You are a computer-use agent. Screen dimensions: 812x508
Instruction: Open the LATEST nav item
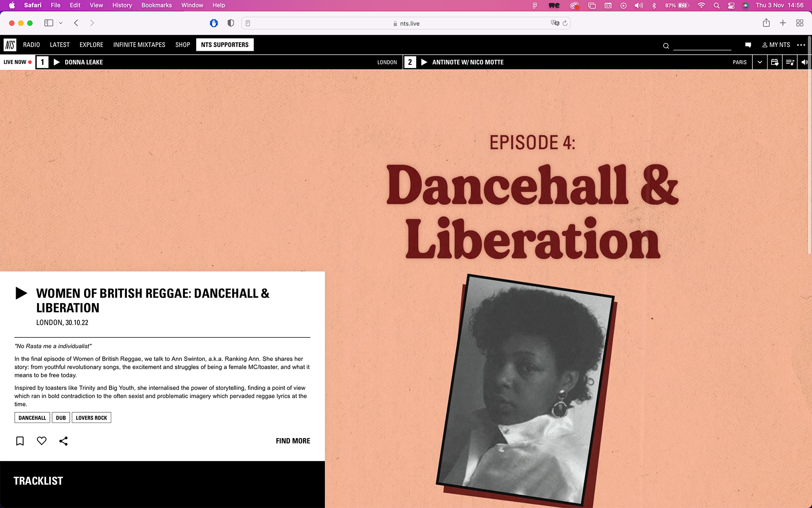pos(60,45)
